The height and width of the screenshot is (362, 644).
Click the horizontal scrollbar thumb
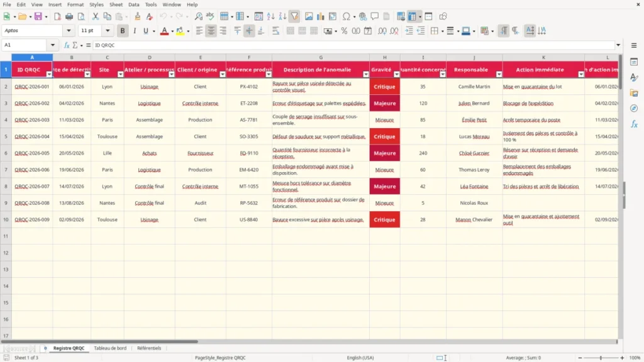99,341
